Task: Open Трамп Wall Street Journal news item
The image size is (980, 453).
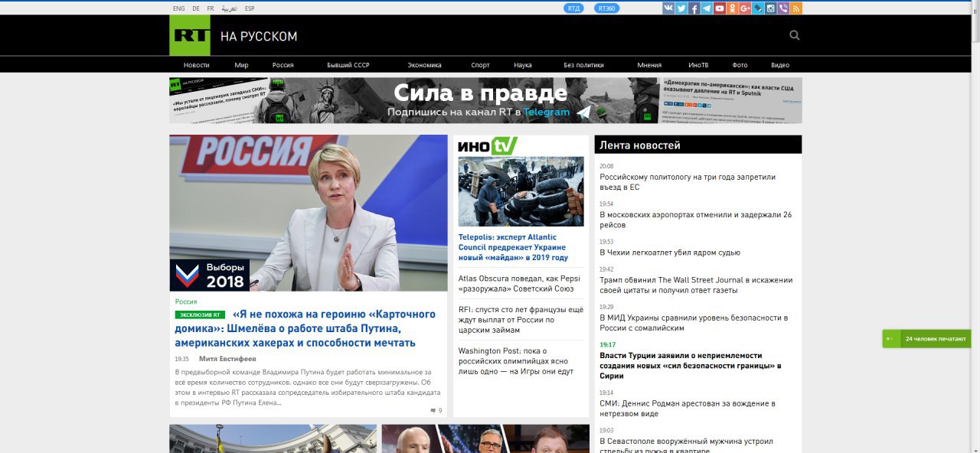Action: pyautogui.click(x=696, y=285)
